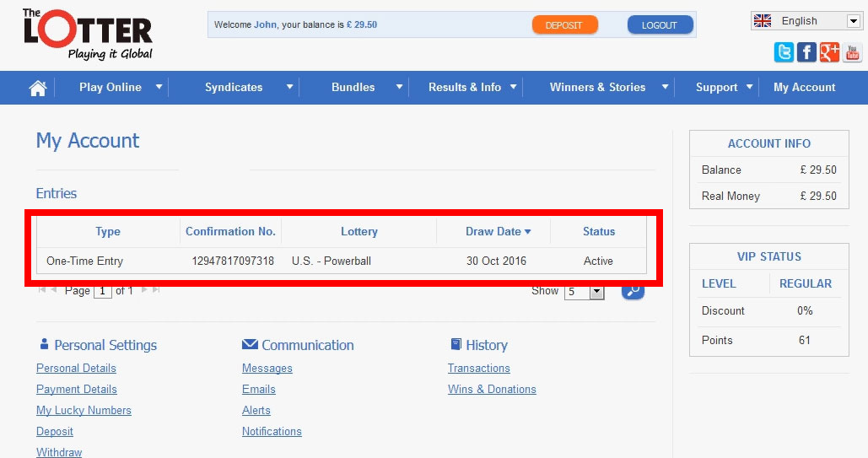This screenshot has width=868, height=458.
Task: Go to next page arrow in pagination
Action: (144, 290)
